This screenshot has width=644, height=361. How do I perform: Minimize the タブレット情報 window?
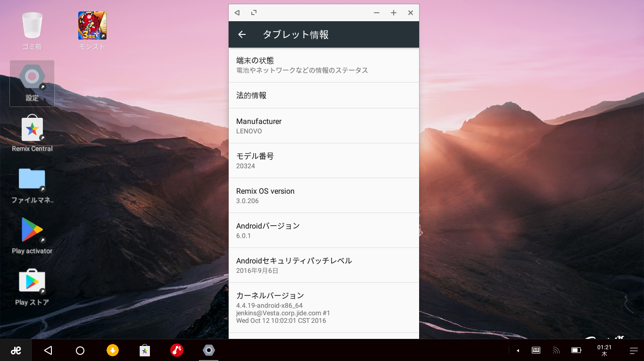point(377,13)
